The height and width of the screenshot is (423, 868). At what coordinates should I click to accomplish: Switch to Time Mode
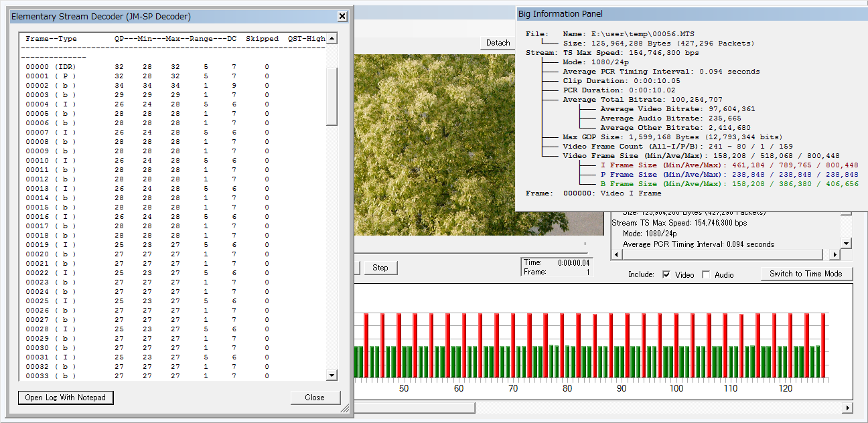click(x=806, y=274)
